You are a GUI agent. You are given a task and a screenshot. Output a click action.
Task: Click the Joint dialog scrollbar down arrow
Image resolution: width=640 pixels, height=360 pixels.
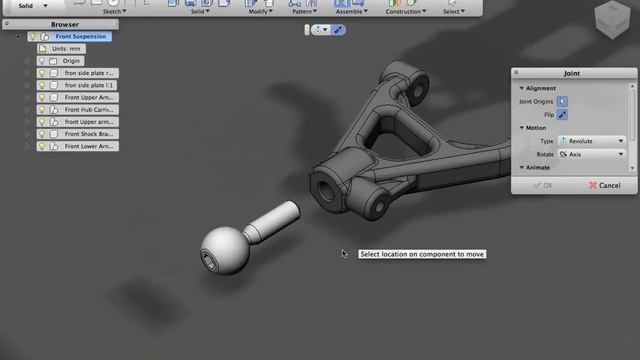click(x=632, y=168)
